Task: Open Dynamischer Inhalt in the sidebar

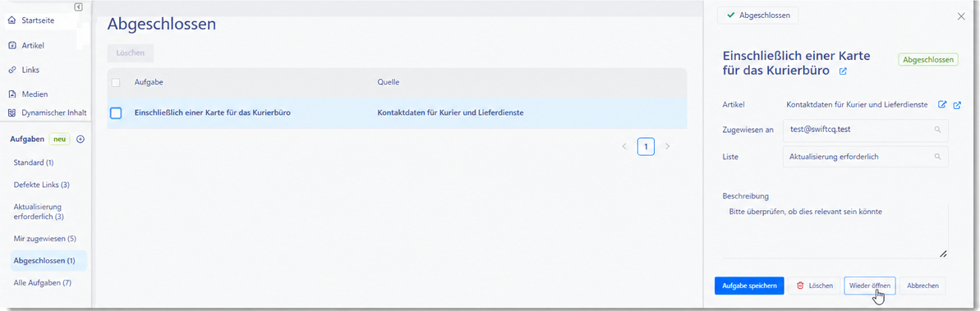Action: pos(53,113)
